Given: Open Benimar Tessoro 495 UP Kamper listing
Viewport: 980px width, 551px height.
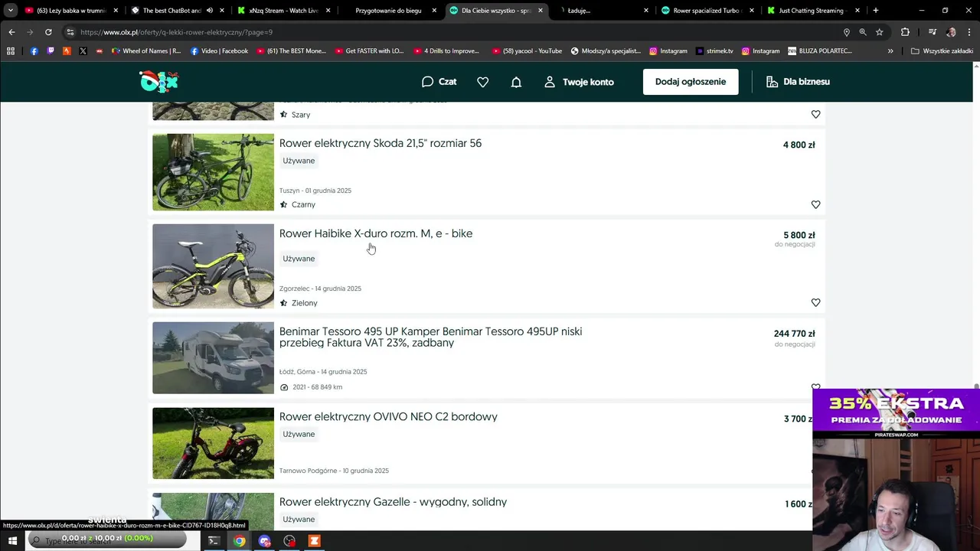Looking at the screenshot, I should click(x=430, y=337).
